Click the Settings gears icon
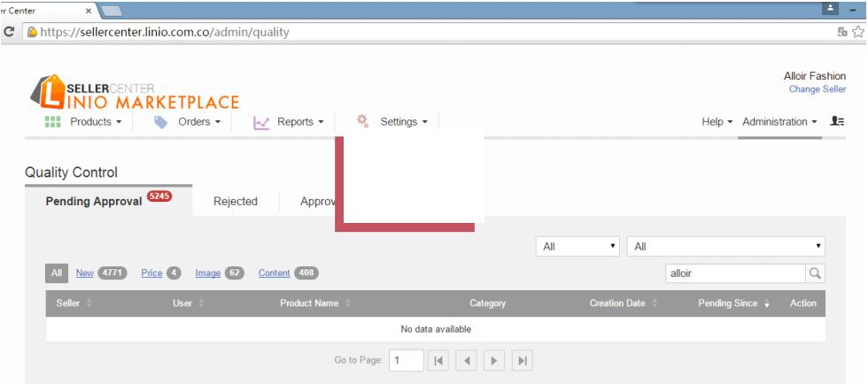The width and height of the screenshot is (868, 384). (x=362, y=120)
